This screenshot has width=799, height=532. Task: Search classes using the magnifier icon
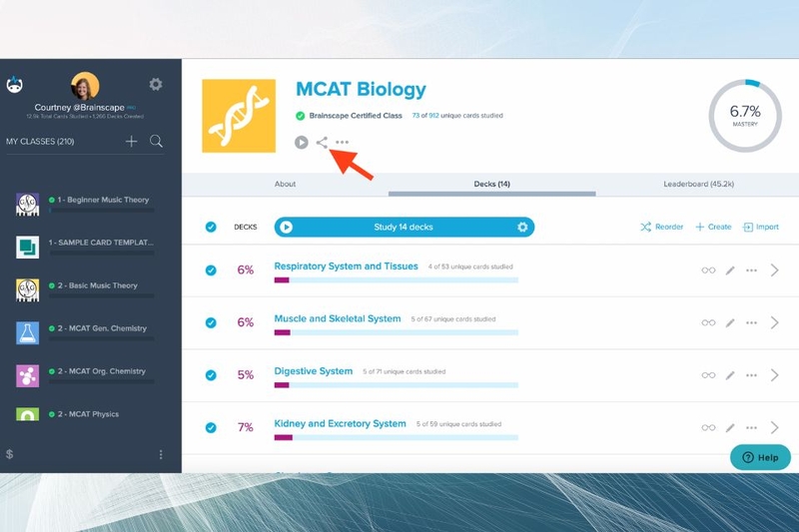pyautogui.click(x=156, y=141)
